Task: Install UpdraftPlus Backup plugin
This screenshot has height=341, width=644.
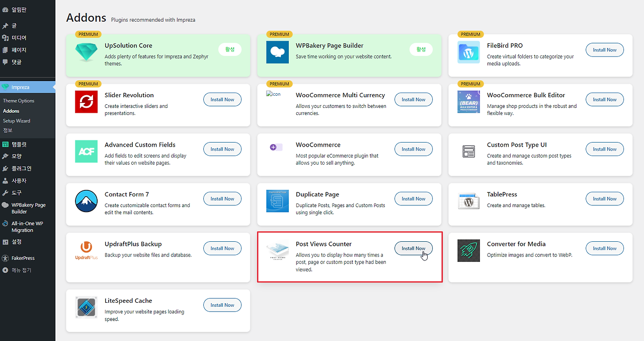Action: pyautogui.click(x=222, y=248)
